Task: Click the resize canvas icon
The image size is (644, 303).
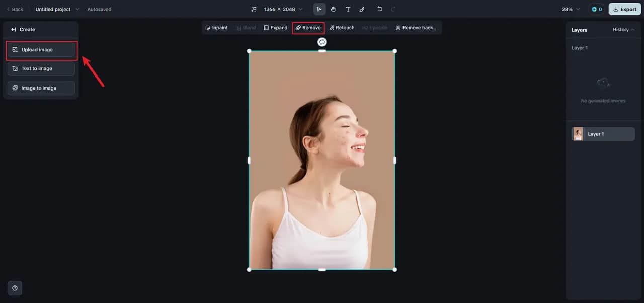Action: click(254, 9)
